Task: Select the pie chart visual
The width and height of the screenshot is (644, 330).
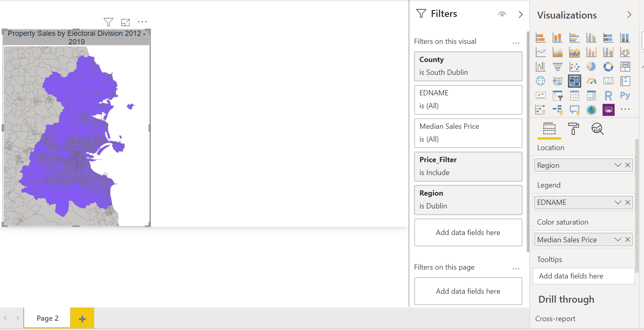Action: (x=591, y=66)
